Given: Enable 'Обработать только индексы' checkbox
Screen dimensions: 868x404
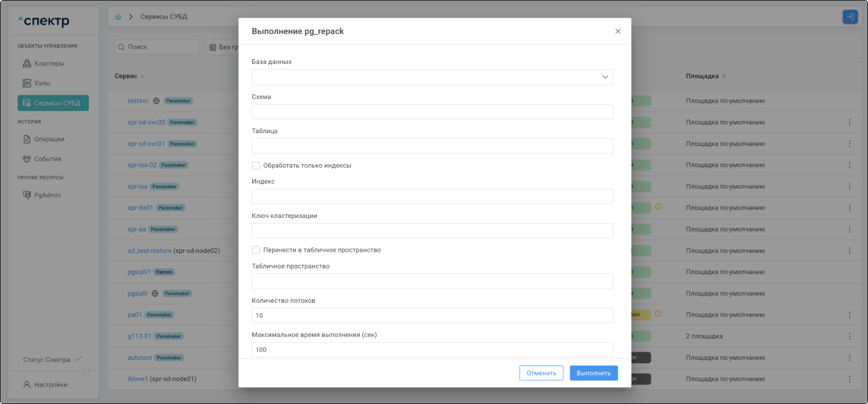Looking at the screenshot, I should [256, 166].
